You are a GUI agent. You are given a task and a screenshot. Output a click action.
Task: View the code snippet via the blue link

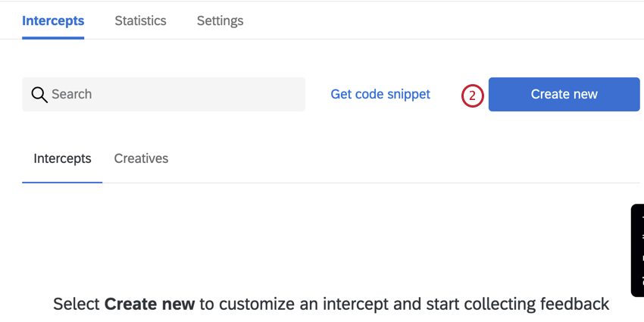[380, 94]
